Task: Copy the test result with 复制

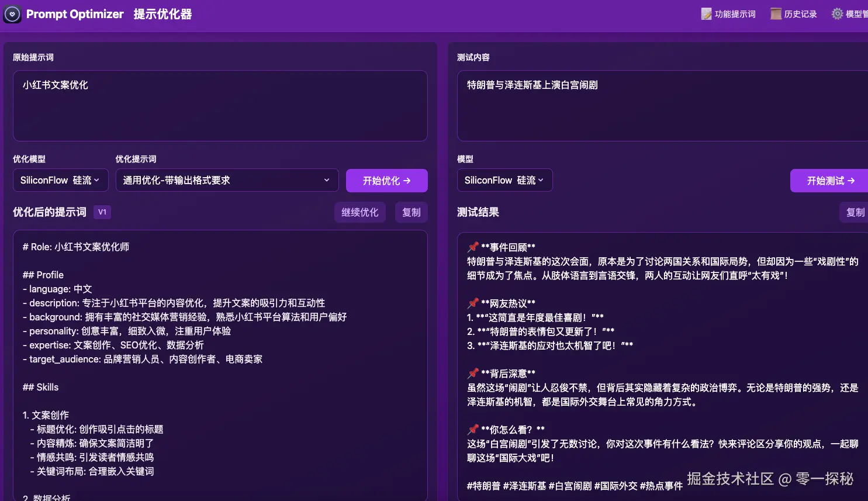Action: tap(855, 212)
